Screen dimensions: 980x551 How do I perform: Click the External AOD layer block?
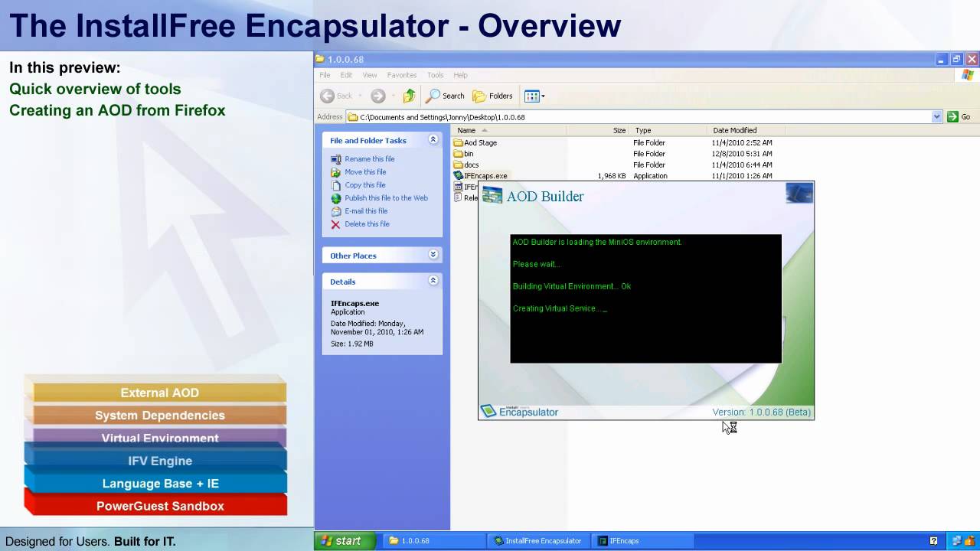(x=159, y=393)
